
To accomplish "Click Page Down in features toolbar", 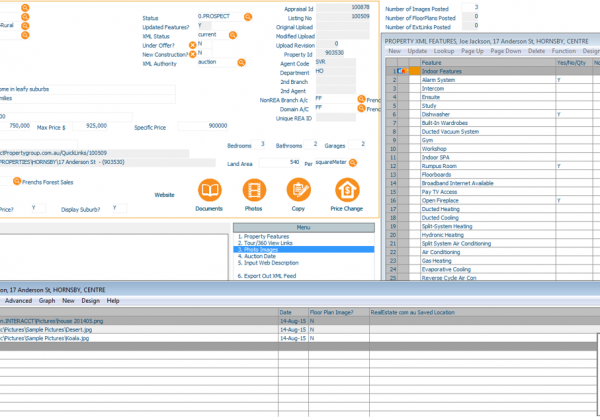I will point(505,51).
